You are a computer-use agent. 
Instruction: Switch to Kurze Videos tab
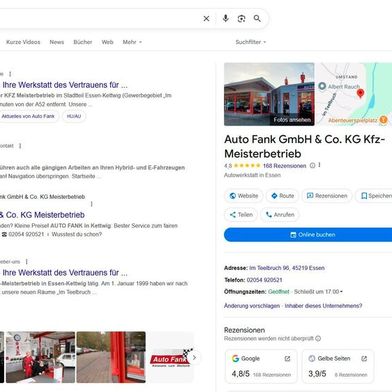23,42
